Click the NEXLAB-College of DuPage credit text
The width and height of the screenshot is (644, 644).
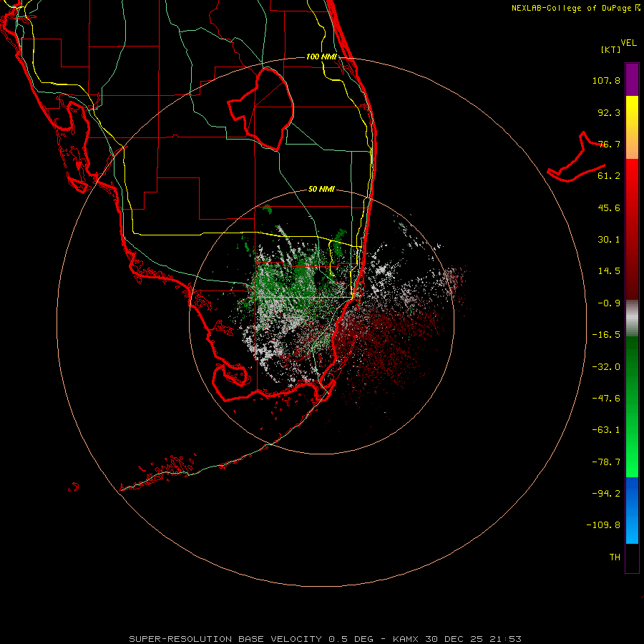click(576, 8)
